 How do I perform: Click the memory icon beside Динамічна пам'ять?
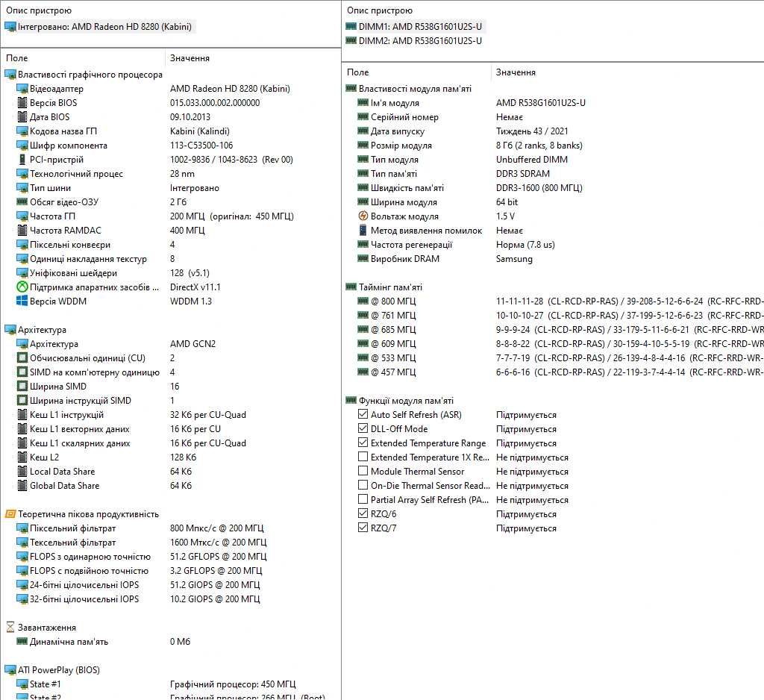click(x=22, y=641)
